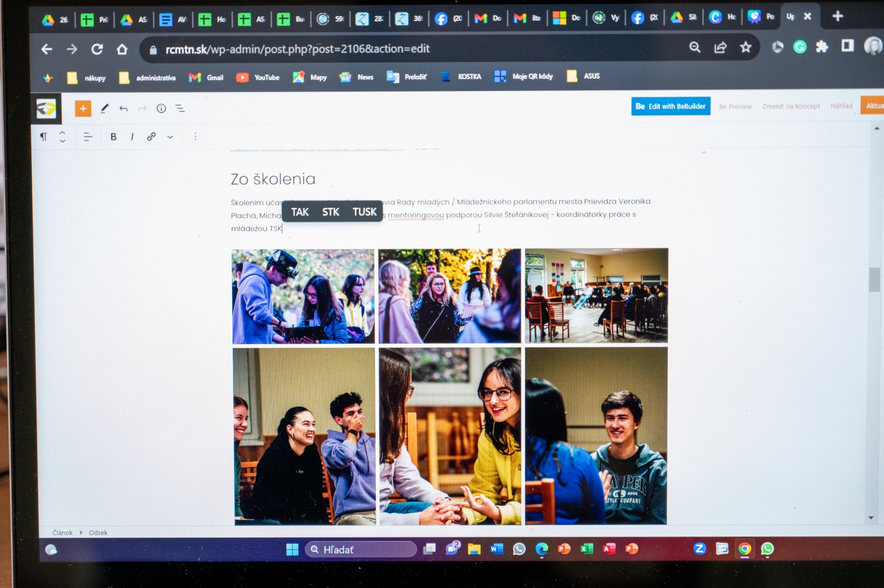Click the browser back arrow

coord(47,49)
